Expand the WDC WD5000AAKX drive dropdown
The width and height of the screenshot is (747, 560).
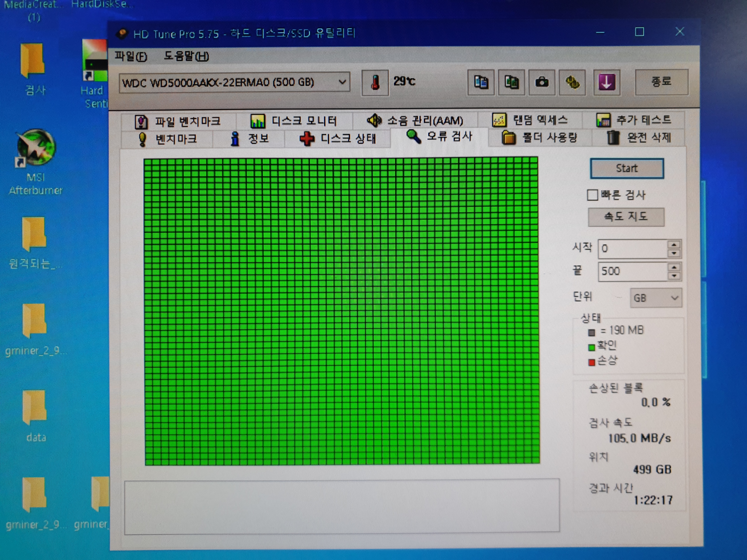pos(342,82)
